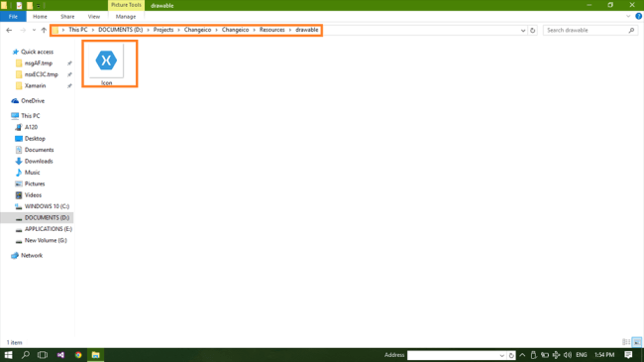Click Projects in the address breadcrumb
This screenshot has width=644, height=362.
(163, 30)
